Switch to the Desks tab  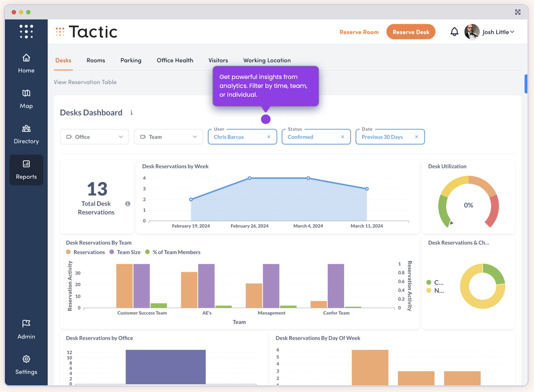pos(63,60)
